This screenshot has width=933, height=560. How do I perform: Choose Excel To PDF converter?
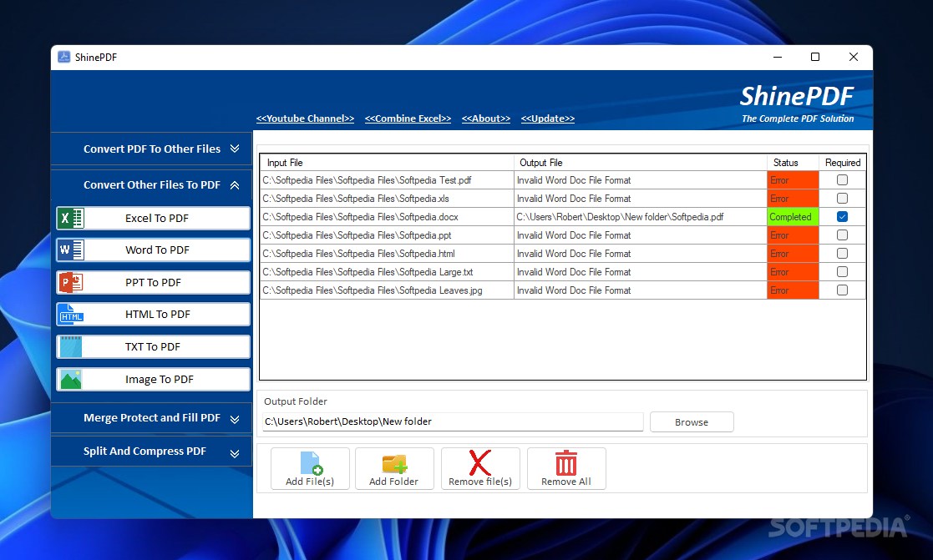pos(154,218)
